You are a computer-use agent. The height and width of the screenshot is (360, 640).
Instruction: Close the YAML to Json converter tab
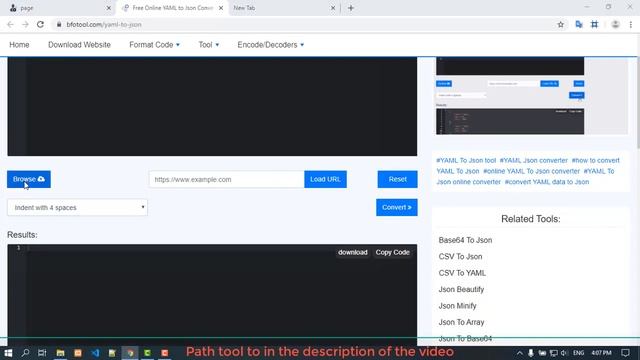(x=221, y=8)
